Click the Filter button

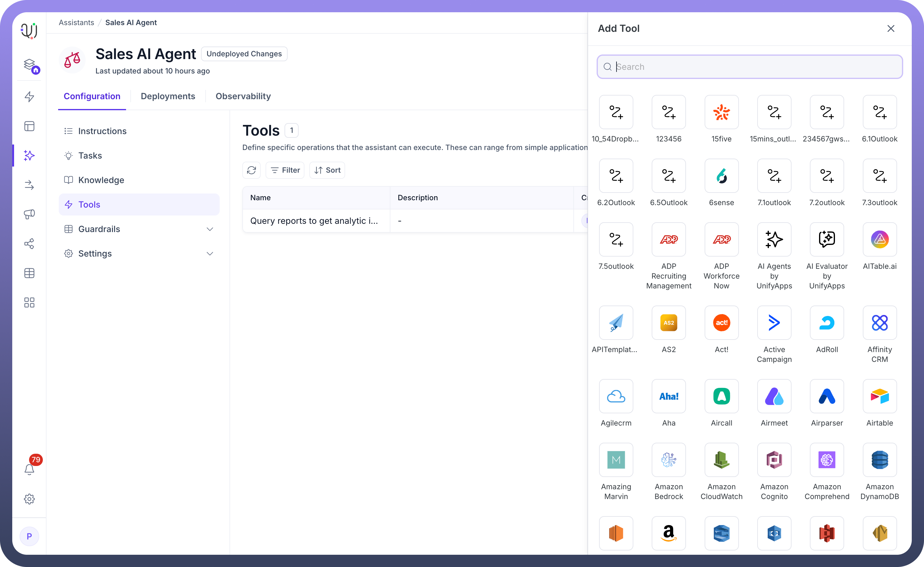coord(285,170)
